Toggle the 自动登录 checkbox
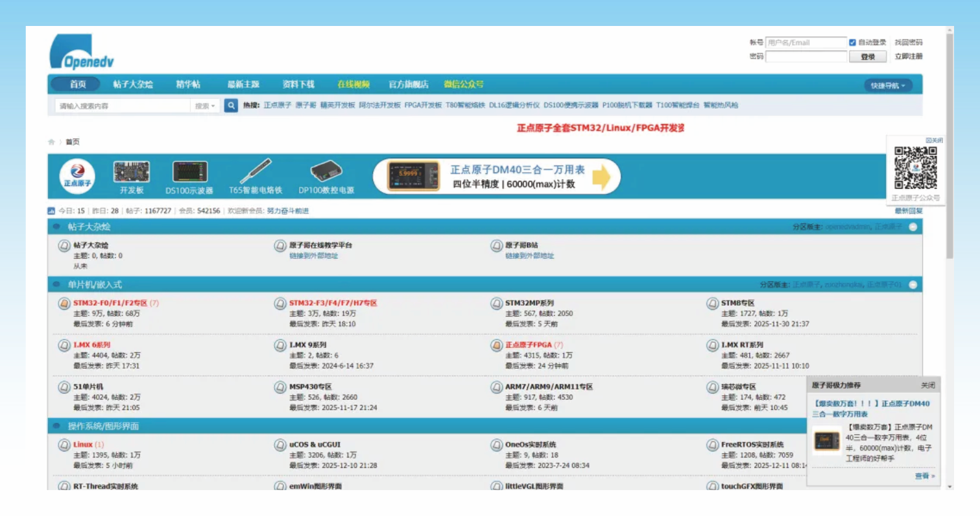This screenshot has width=980, height=516. pyautogui.click(x=852, y=43)
